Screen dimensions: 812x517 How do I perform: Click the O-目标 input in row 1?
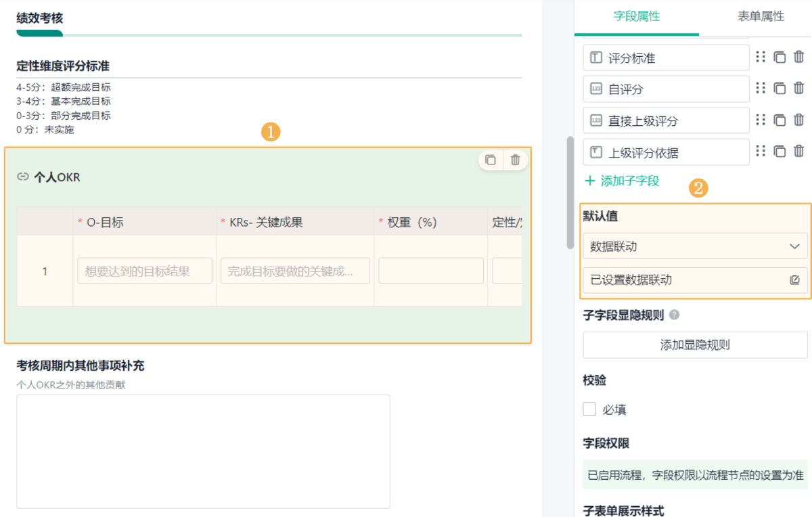pos(145,271)
